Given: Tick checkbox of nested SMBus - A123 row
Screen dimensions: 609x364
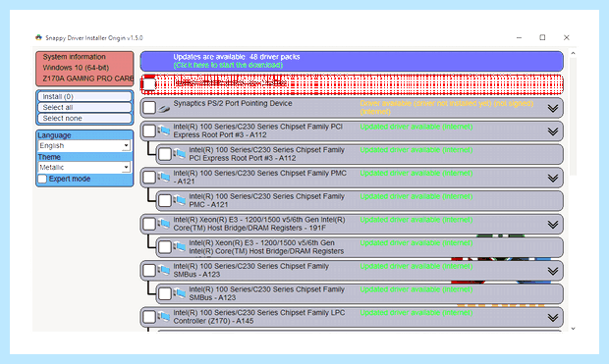Looking at the screenshot, I should 165,293.
